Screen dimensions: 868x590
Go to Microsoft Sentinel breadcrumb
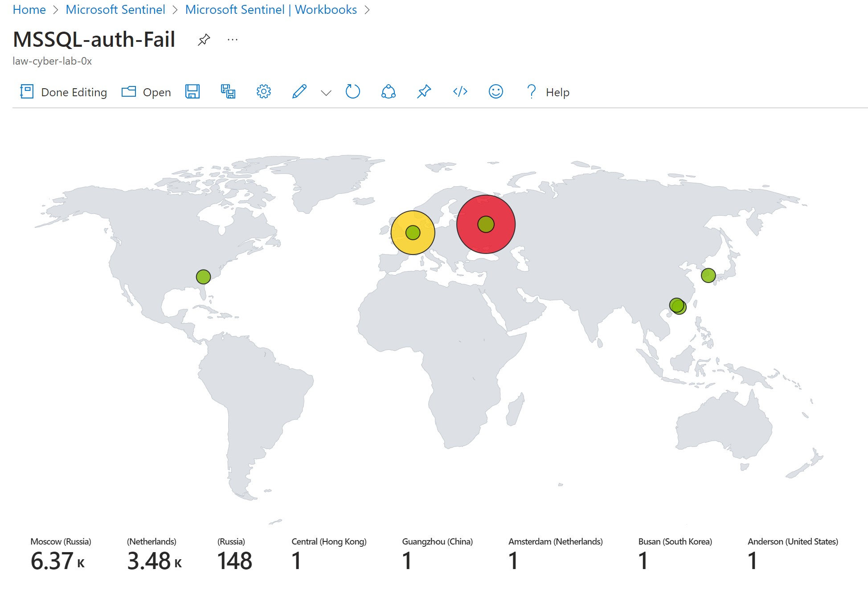pos(115,9)
